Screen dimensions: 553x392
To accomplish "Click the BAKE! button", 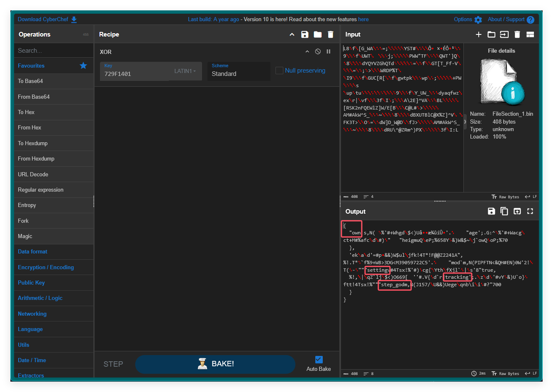I will click(215, 364).
